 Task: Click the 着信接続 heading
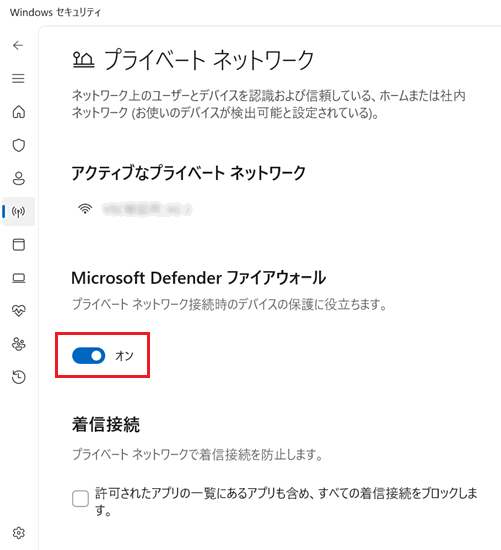(106, 424)
